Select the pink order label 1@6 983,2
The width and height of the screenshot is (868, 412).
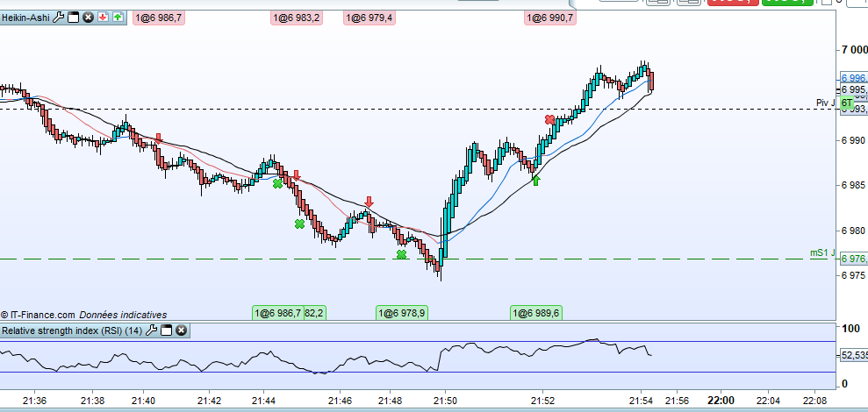pyautogui.click(x=297, y=18)
